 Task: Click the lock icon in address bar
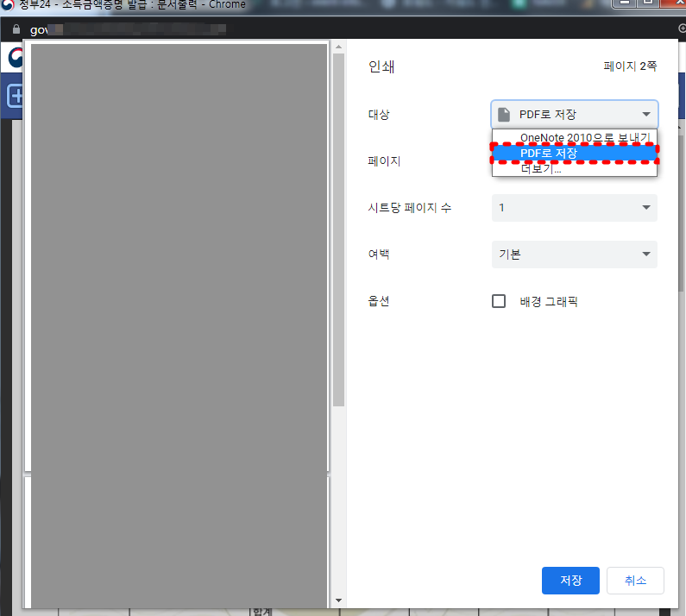(x=16, y=29)
